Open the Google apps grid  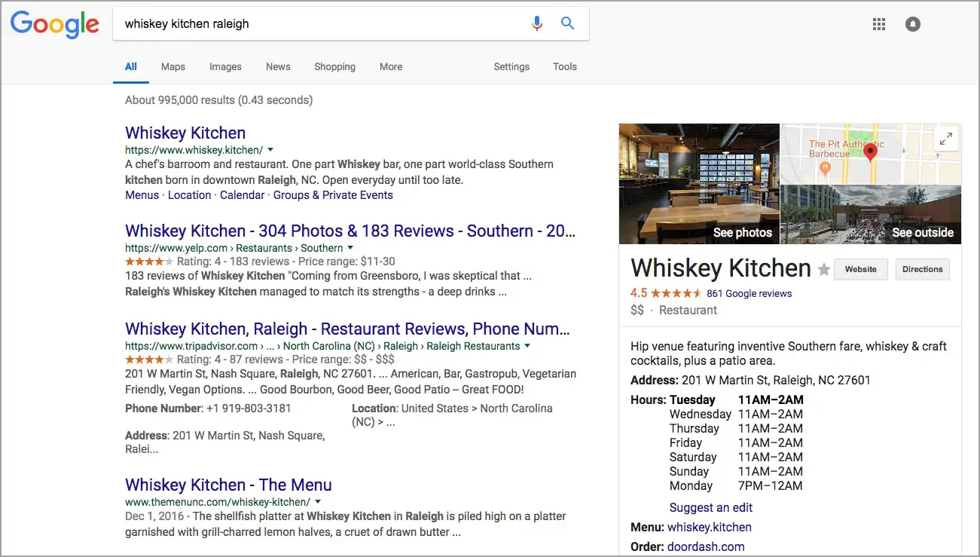(878, 23)
